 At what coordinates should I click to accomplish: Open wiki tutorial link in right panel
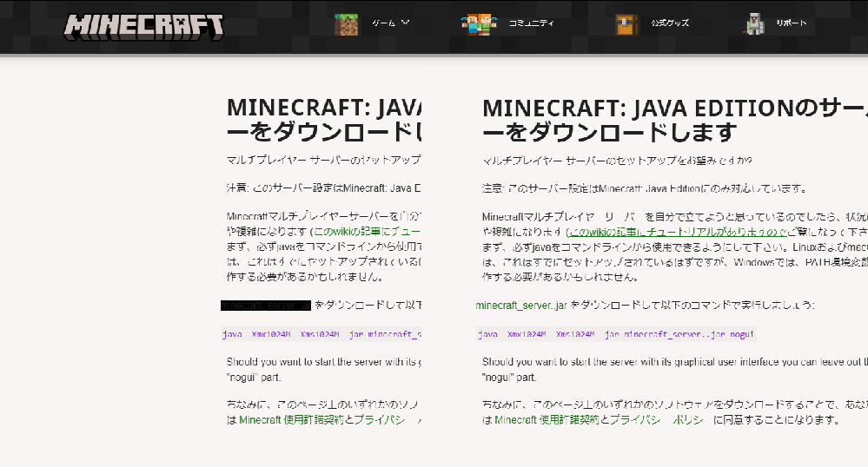tap(678, 232)
